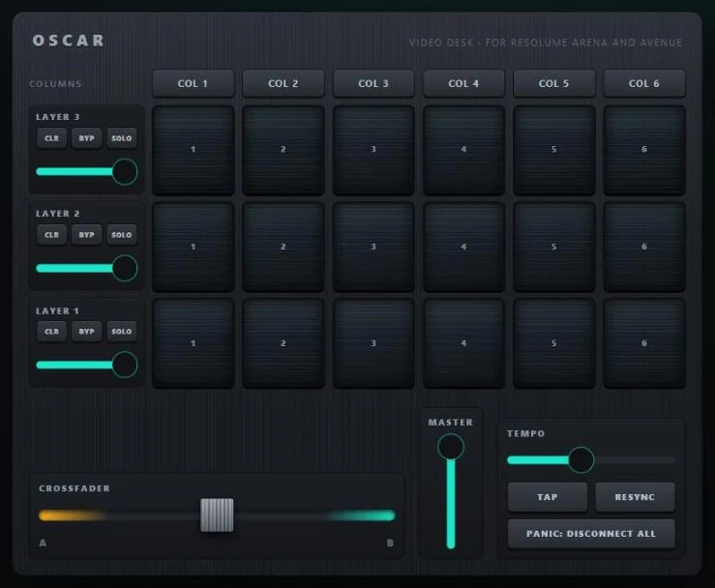
Task: Toggle BYP bypass on Layer 3
Action: tap(87, 138)
